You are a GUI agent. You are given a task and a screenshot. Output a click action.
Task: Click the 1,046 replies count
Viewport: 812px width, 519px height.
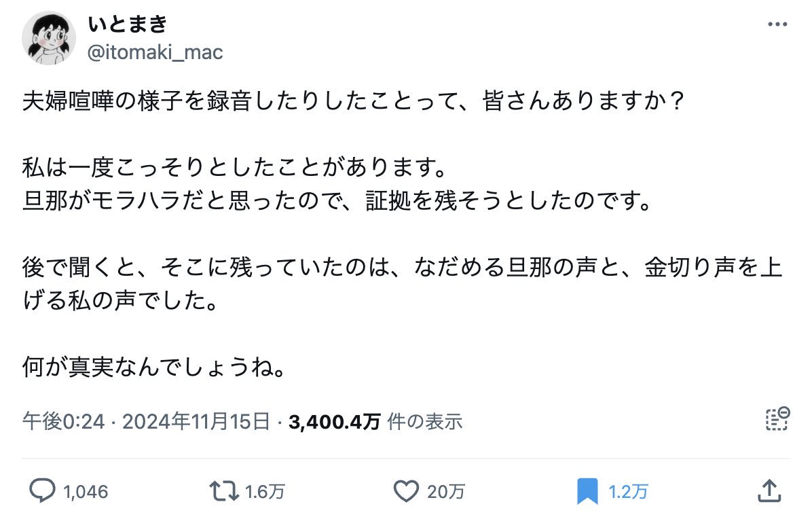pos(85,492)
